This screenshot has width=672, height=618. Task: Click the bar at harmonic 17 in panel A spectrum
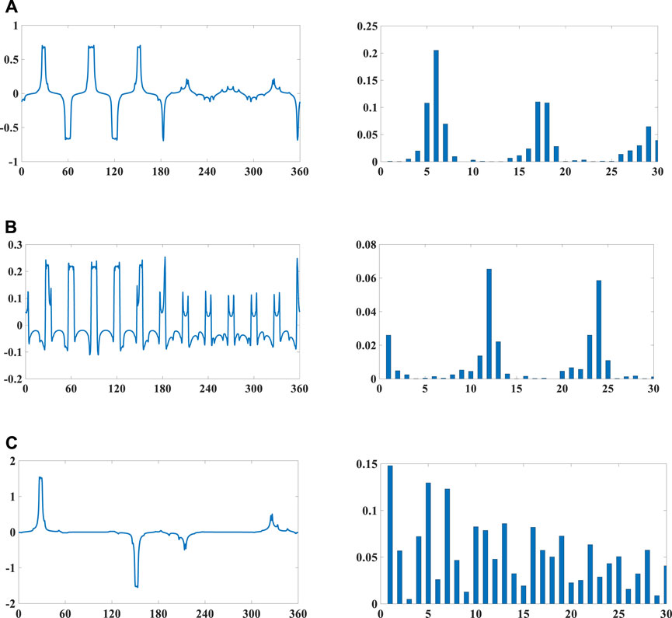[x=538, y=131]
